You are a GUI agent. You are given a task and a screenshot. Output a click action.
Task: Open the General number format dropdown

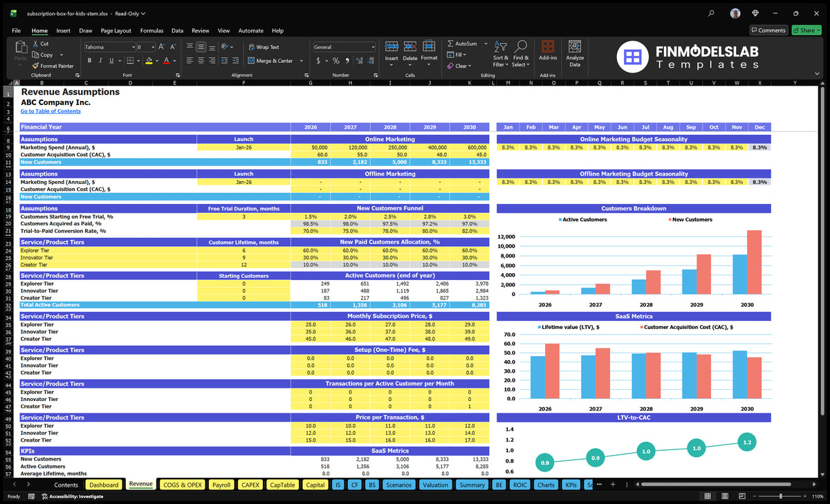click(x=373, y=47)
